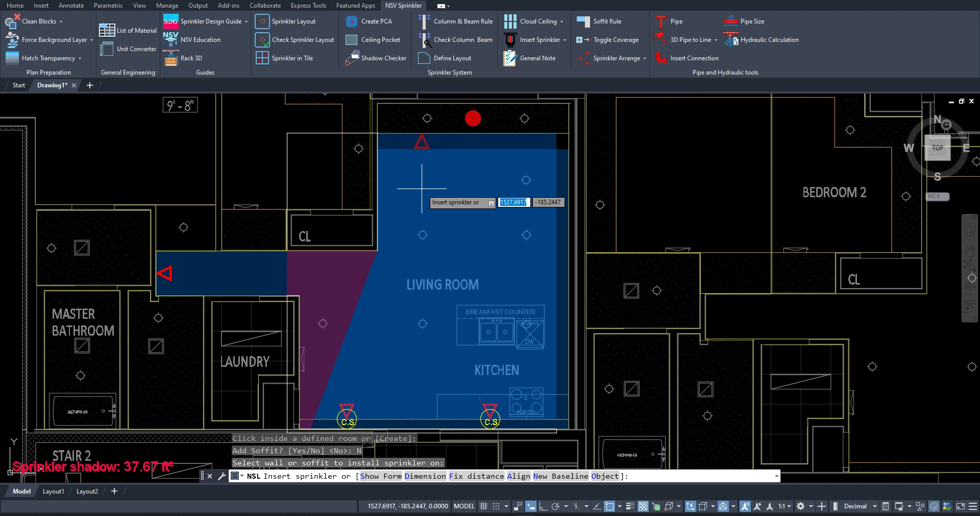Image resolution: width=980 pixels, height=516 pixels.
Task: Open the Annotate ribbon tab
Action: coord(71,6)
